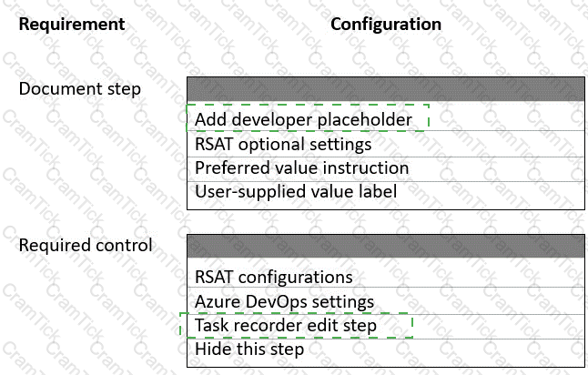Click the word Azure in Azure DevOps settings
This screenshot has width=588, height=375.
(x=218, y=301)
